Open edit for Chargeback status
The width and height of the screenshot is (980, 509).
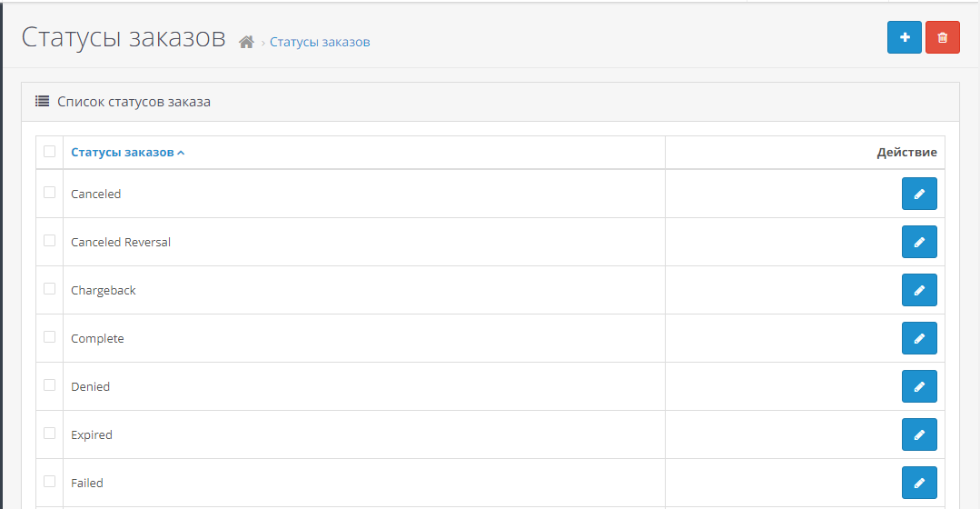918,290
